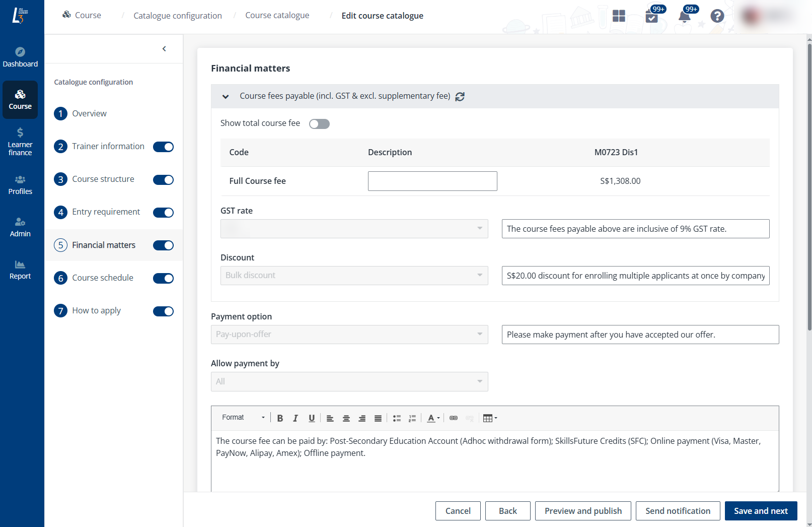Open the help question mark icon

point(717,16)
